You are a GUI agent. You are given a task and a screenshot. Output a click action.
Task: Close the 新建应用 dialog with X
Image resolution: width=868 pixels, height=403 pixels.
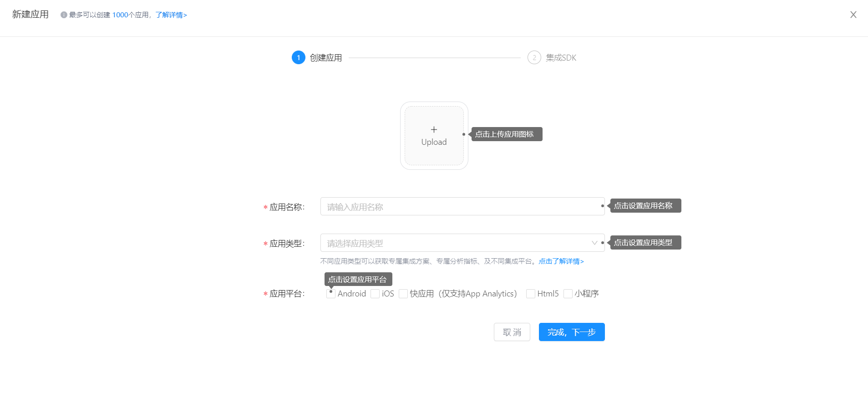(853, 15)
